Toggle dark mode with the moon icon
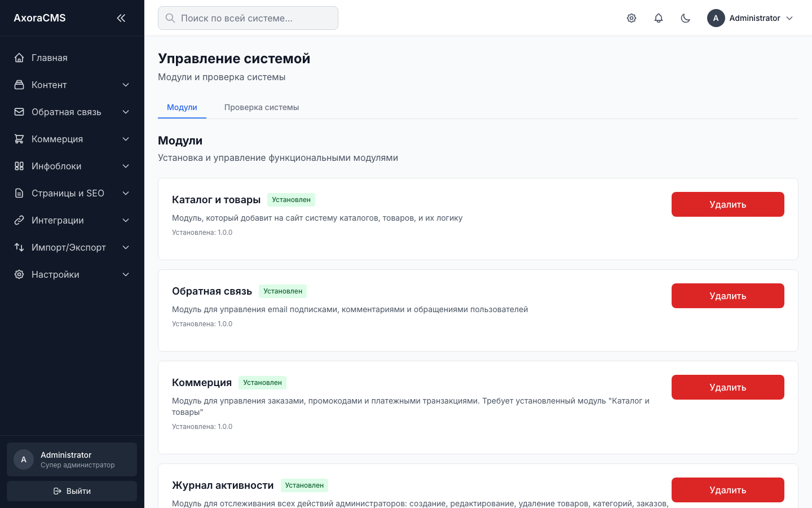This screenshot has width=812, height=508. [686, 18]
